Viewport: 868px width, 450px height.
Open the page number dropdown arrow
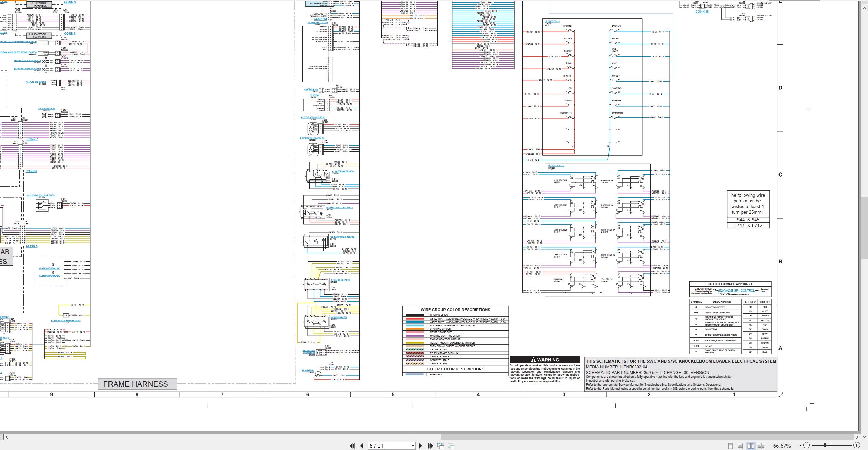click(x=413, y=446)
